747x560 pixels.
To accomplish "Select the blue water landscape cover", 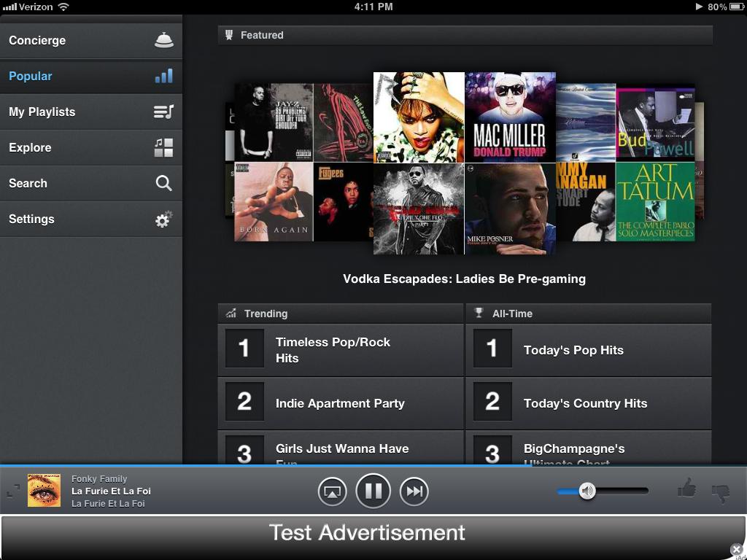I will click(586, 122).
